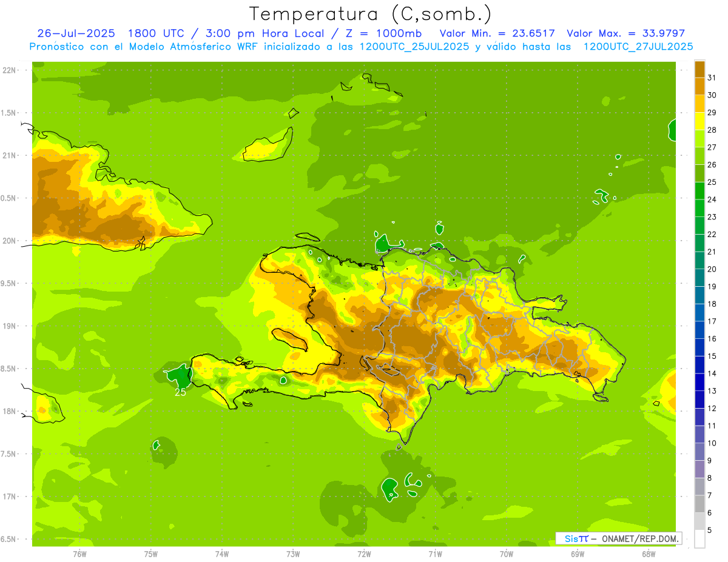Click the latitude label 17N
This screenshot has width=728, height=562.
(x=9, y=497)
